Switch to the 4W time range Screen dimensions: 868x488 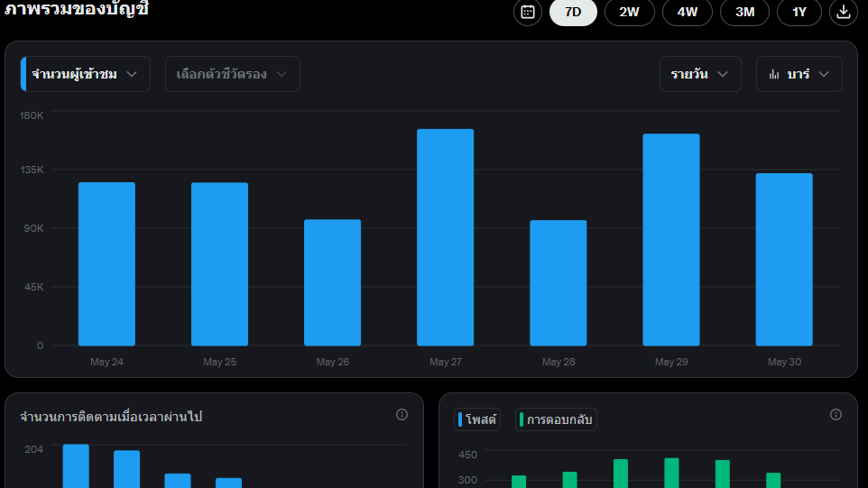[687, 12]
